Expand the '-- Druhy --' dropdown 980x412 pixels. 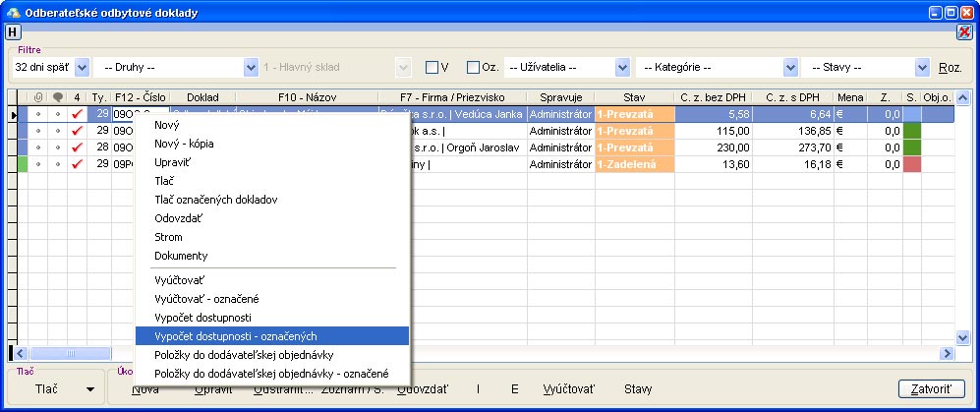[251, 67]
